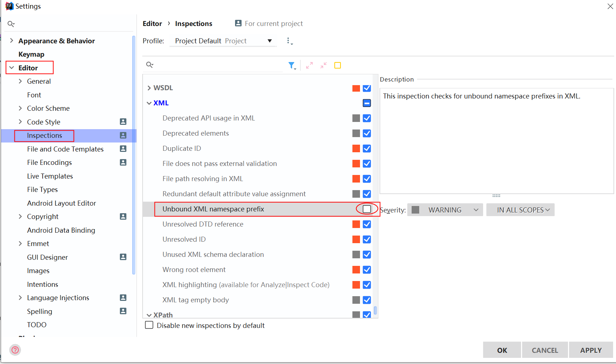
Task: Open the Profile dropdown
Action: click(x=223, y=41)
